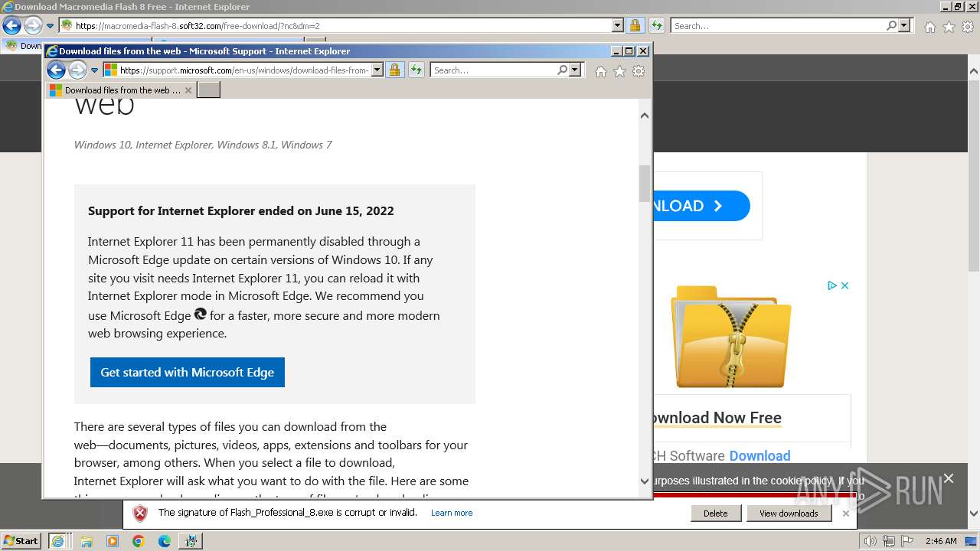This screenshot has width=980, height=551.
Task: Close the zip folder advertisement
Action: 844,285
